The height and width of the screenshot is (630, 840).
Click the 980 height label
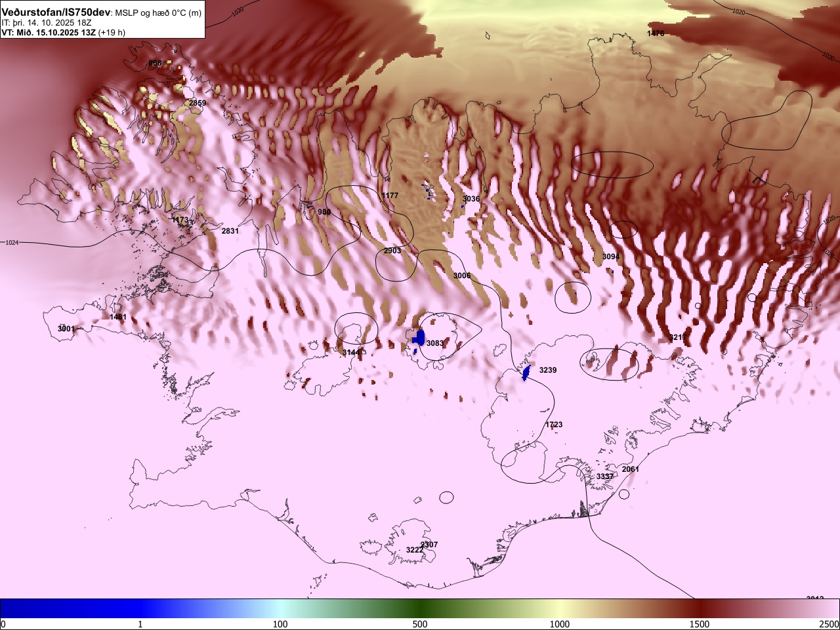[324, 212]
